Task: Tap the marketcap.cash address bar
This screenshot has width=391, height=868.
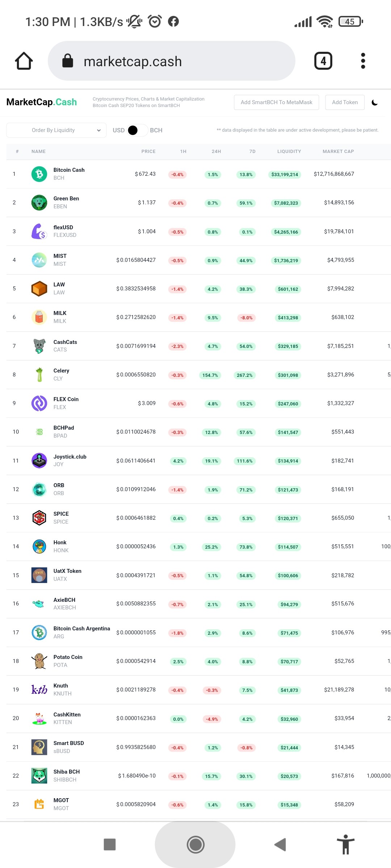Action: point(172,61)
